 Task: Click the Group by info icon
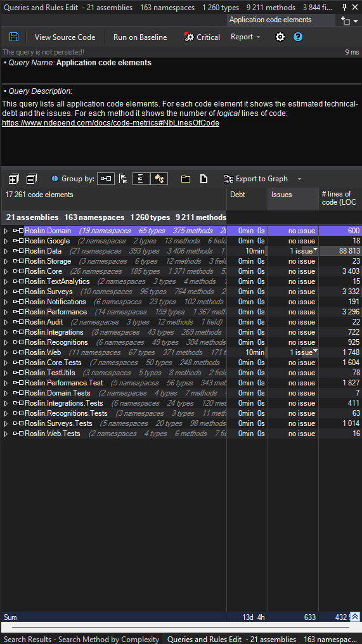tap(55, 179)
